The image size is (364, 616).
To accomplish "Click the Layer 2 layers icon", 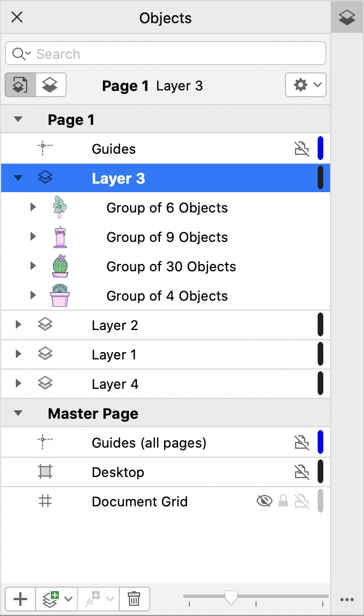I will click(45, 325).
